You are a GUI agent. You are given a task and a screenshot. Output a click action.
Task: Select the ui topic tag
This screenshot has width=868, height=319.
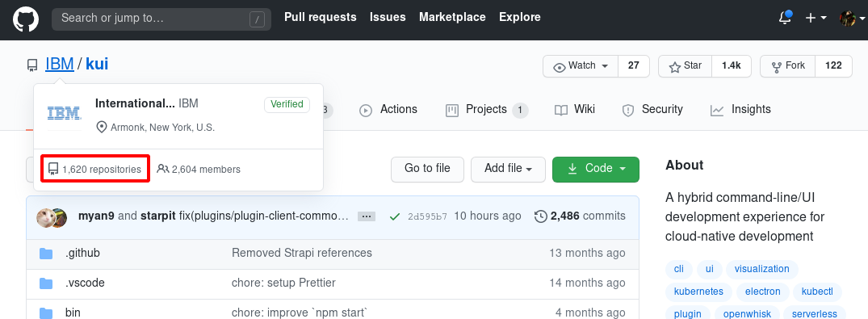[x=709, y=269]
